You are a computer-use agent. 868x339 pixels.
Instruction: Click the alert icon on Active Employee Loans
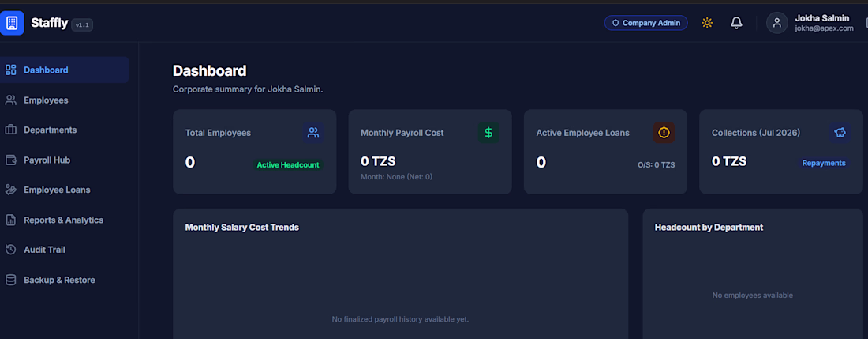coord(664,133)
